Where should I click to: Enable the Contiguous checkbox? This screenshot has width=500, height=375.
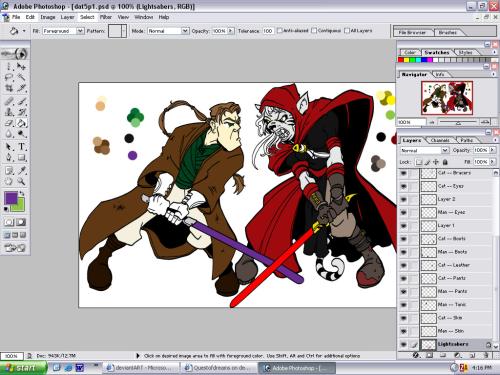tap(314, 30)
